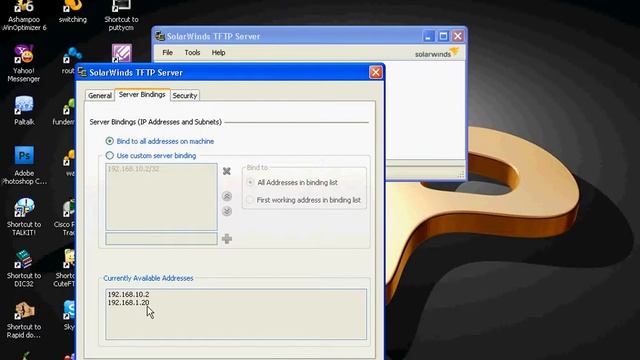Click the main TFTP window title bar icon
Viewport: 640px width, 360px height.
(160, 36)
